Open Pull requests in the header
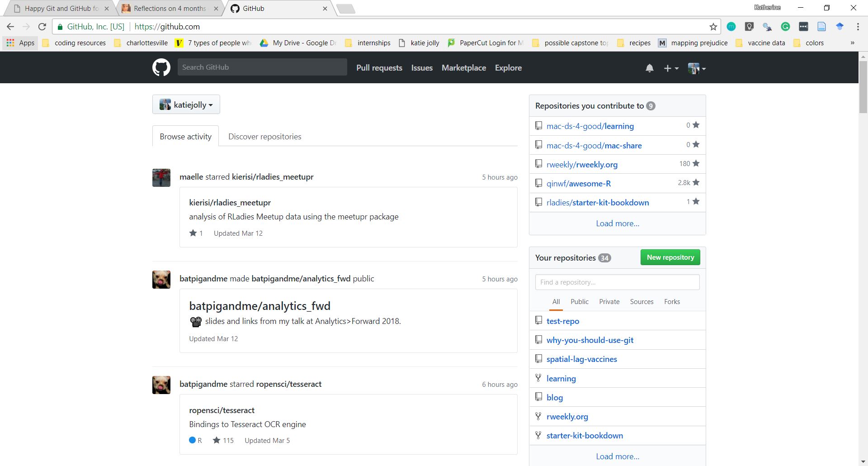Screen dimensions: 868x466 (379, 67)
